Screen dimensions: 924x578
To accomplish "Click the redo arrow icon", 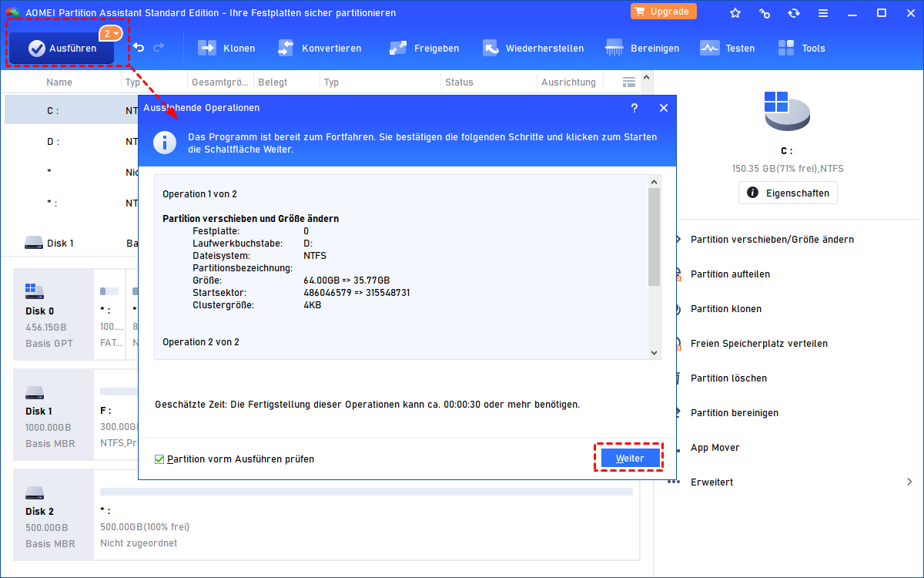I will point(159,48).
